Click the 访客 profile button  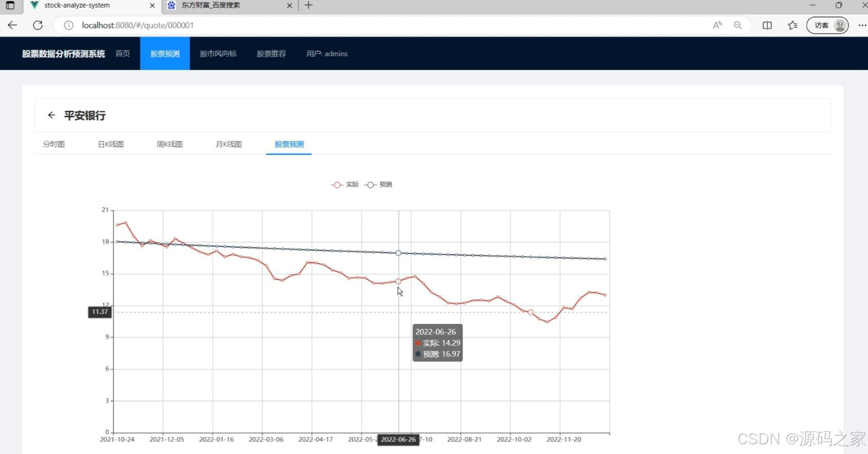click(827, 25)
